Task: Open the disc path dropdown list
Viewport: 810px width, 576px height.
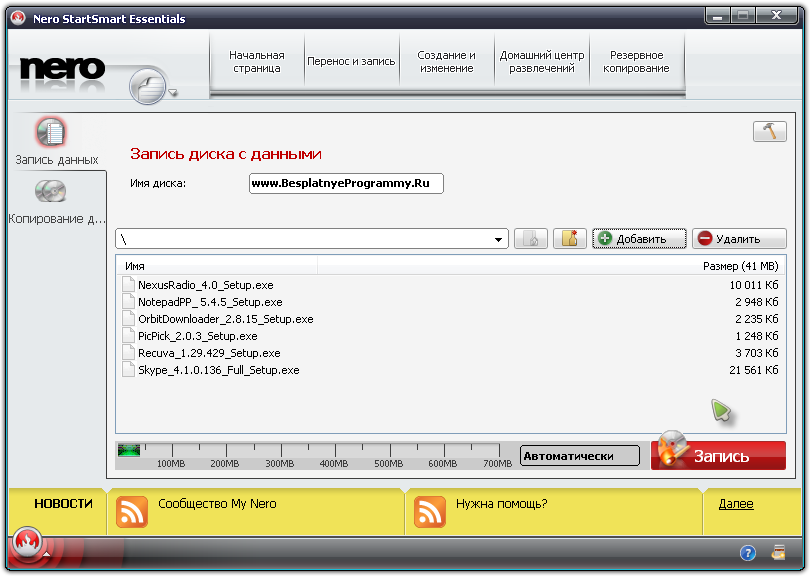Action: 498,239
